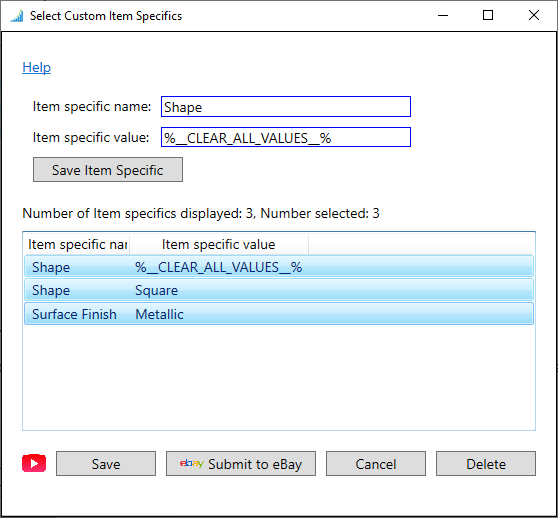
Task: Select the Shape CLEAR_ALL_VALUES row
Action: pyautogui.click(x=279, y=266)
